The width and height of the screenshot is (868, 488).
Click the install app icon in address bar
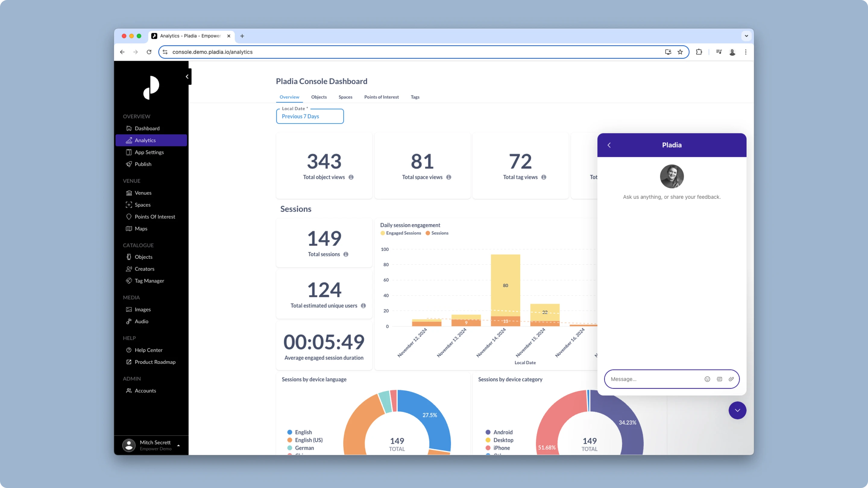[x=668, y=52]
